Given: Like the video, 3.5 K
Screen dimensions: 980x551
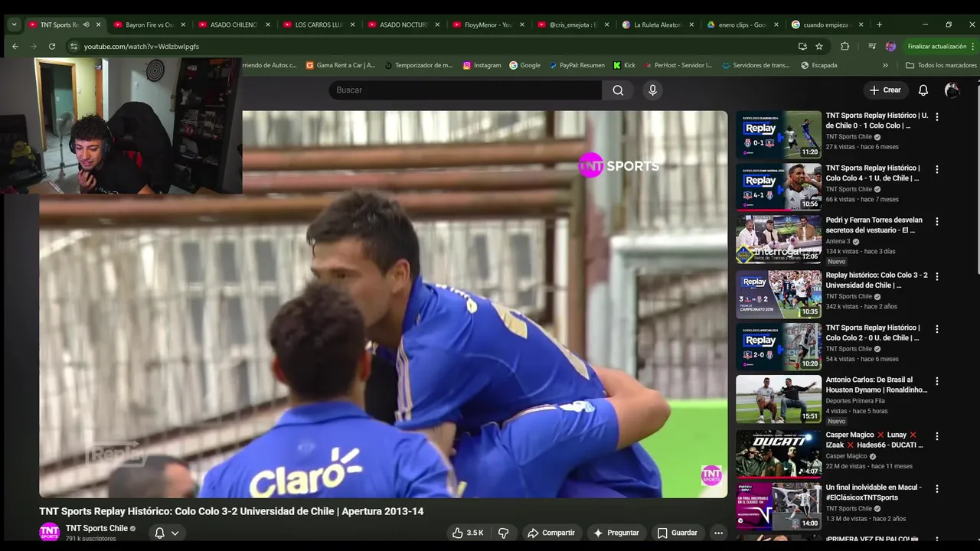Looking at the screenshot, I should 467,533.
